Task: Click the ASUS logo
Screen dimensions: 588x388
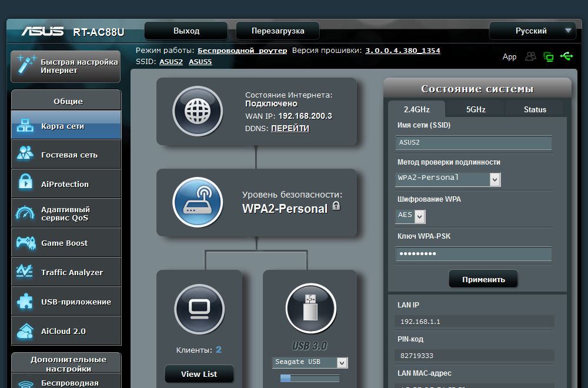Action: pyautogui.click(x=42, y=31)
